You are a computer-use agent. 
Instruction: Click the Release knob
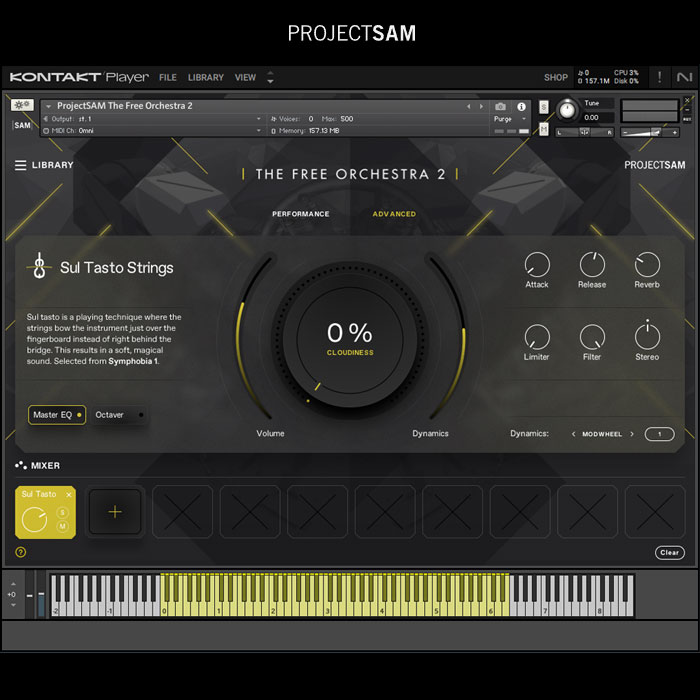(592, 264)
